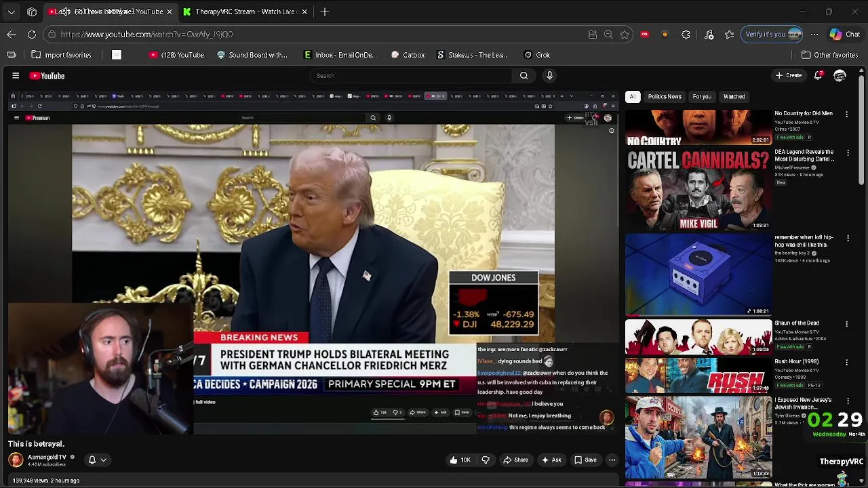Open Inbox - EmailOnDeck bookmark
Viewport: 868px width, 488px height.
coord(340,55)
